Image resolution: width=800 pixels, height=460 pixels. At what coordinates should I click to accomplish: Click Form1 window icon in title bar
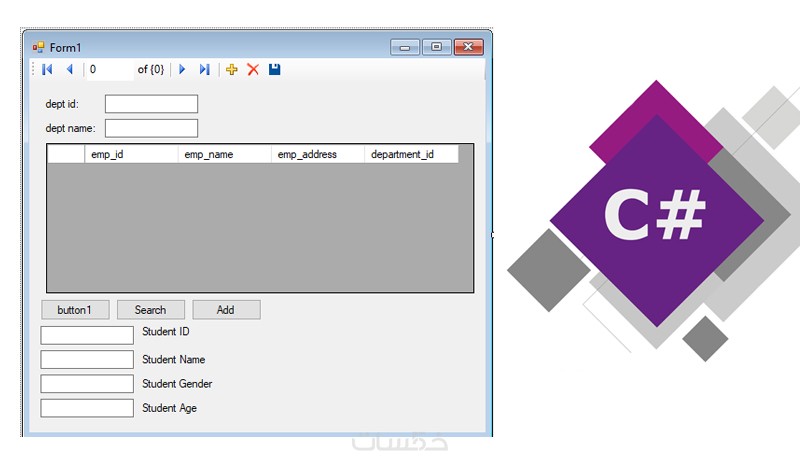38,47
